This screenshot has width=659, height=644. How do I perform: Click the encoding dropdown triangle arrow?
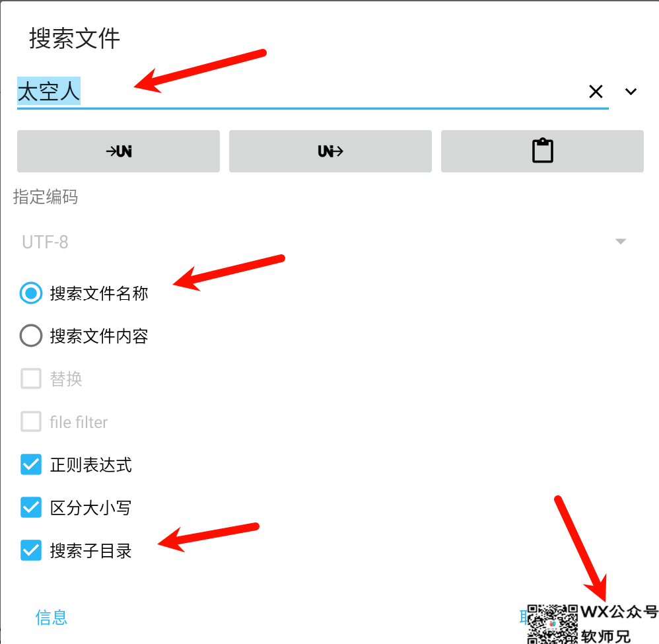coord(620,241)
